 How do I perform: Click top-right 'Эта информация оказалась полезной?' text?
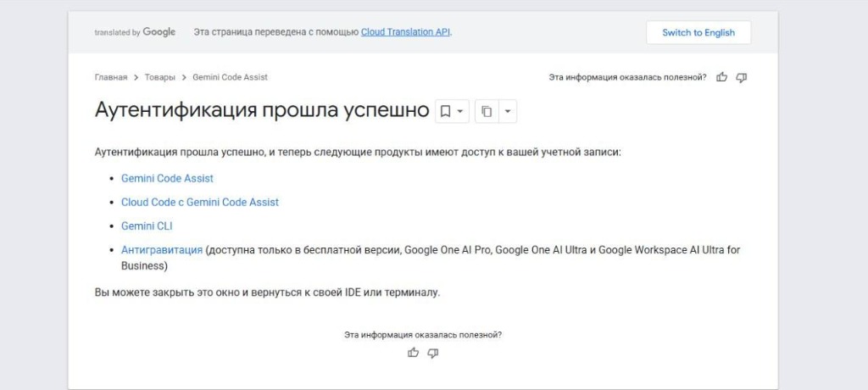coord(628,77)
